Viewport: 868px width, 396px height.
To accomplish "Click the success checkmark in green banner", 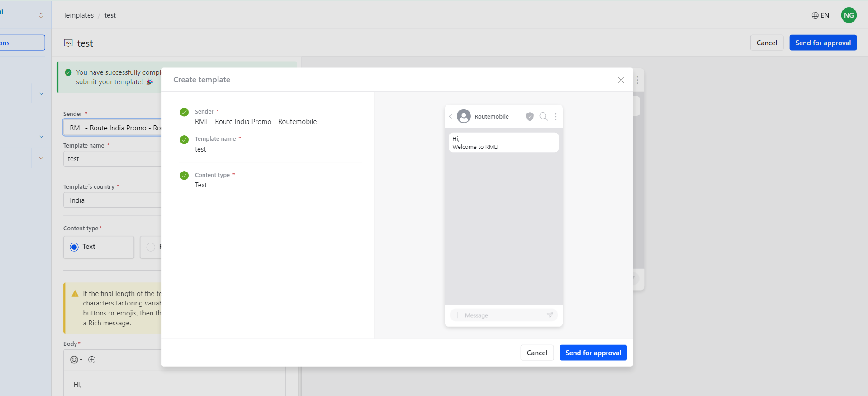I will (x=68, y=72).
